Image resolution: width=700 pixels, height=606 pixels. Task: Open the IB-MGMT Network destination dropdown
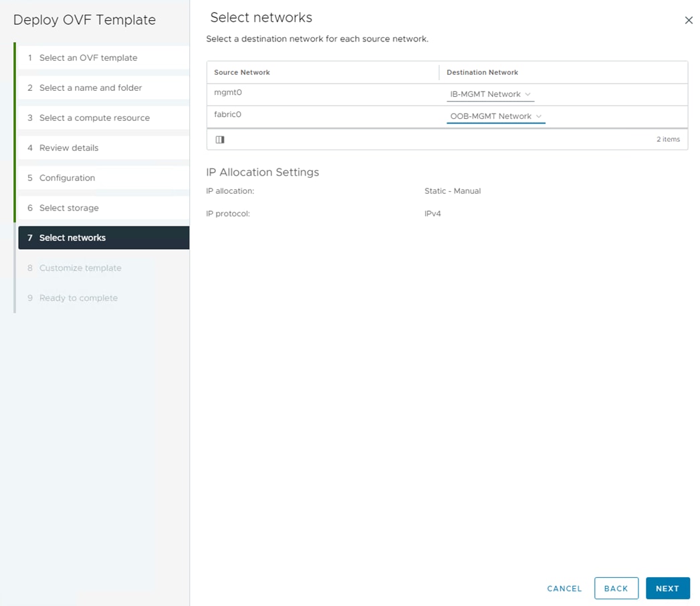coord(490,94)
